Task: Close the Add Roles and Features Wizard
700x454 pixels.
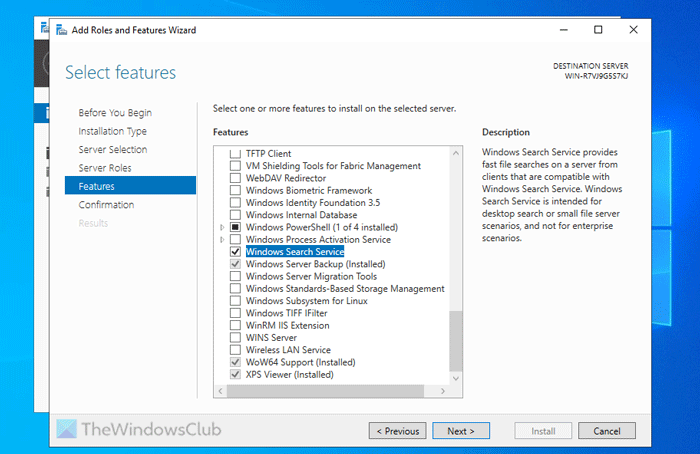Action: pyautogui.click(x=633, y=30)
